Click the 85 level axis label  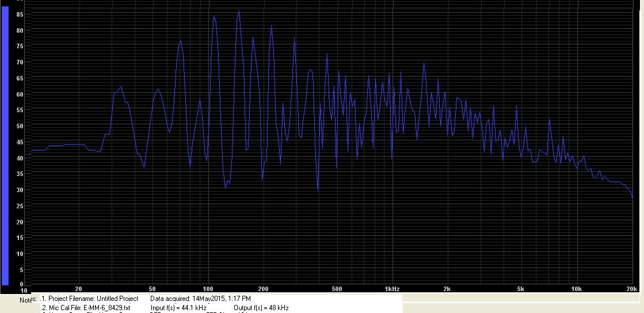click(20, 14)
